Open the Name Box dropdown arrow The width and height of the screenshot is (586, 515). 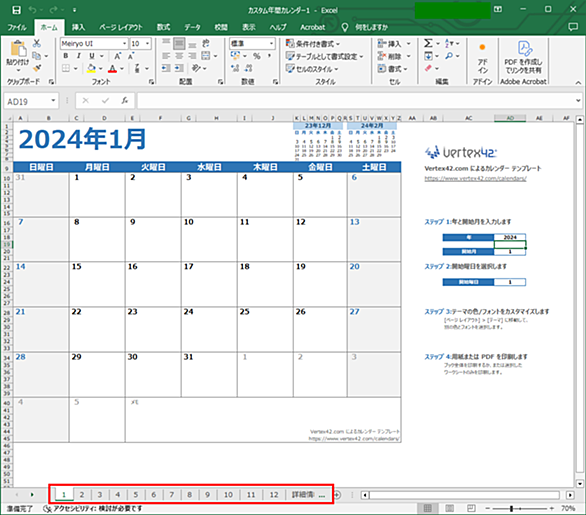pos(53,101)
